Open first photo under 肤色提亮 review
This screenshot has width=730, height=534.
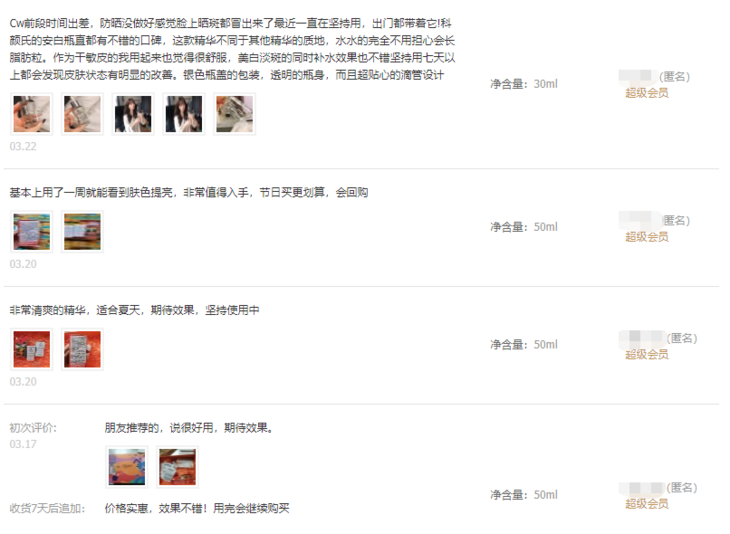(x=32, y=232)
